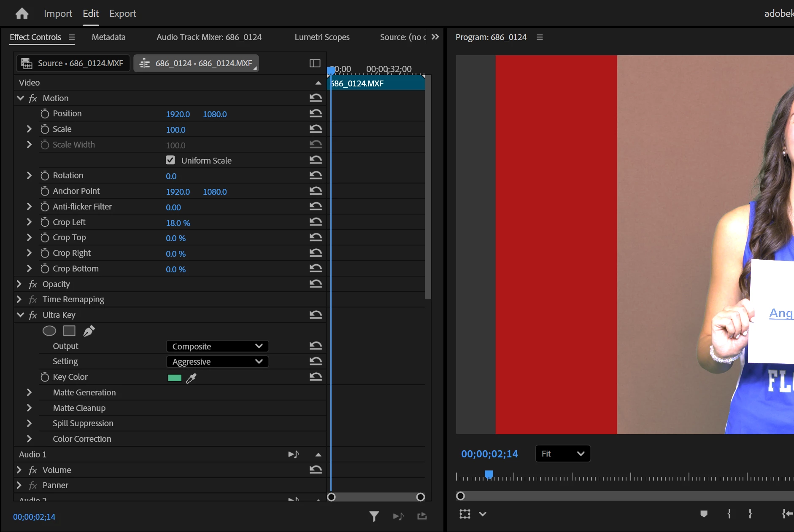Click Program monitor timecode 00;00;02;14
Screen dimensions: 794x532
pyautogui.click(x=489, y=454)
